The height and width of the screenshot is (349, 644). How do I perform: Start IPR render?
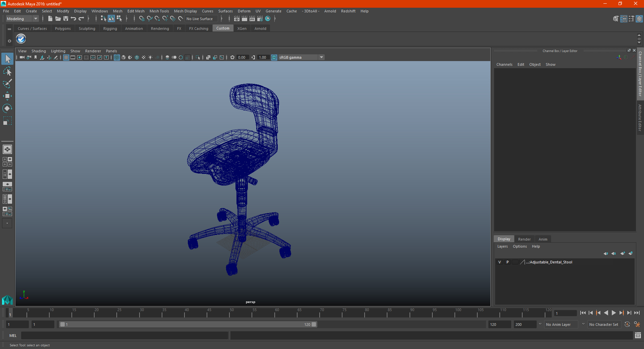252,19
